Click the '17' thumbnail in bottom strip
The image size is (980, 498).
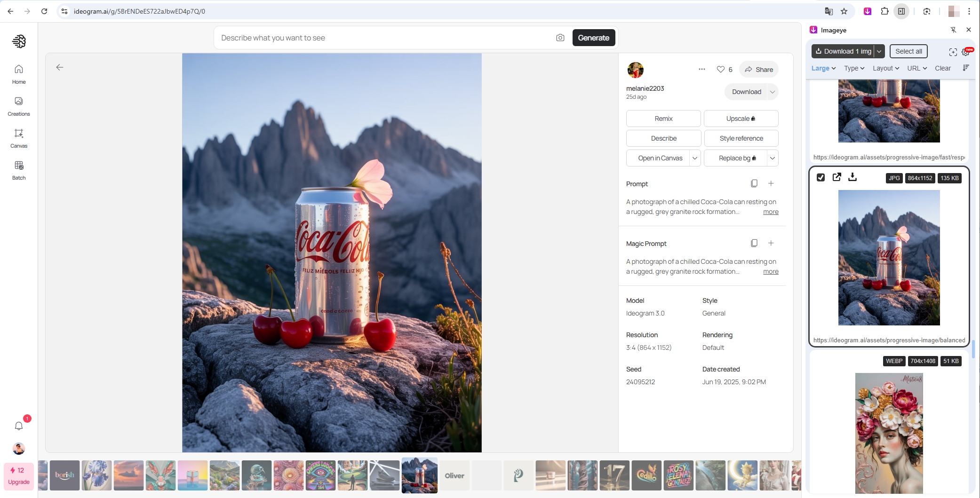(x=614, y=475)
